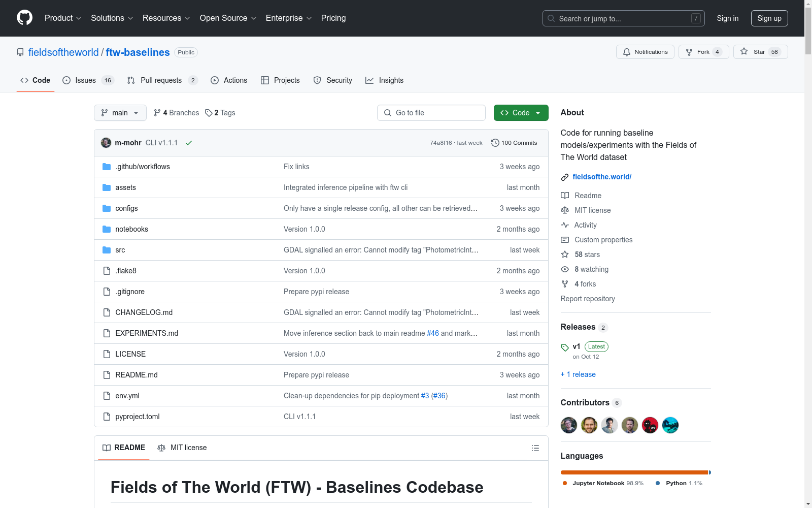Click Sign in
812x508 pixels.
point(728,18)
